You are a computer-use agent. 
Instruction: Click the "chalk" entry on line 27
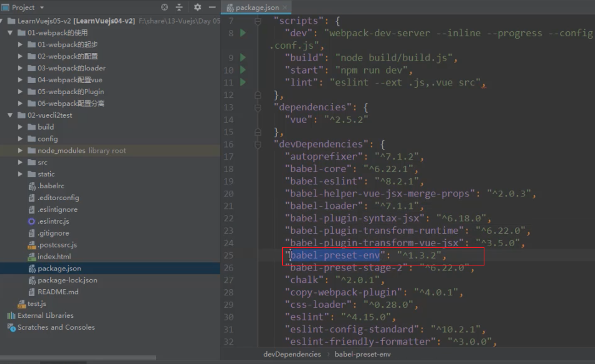(304, 280)
